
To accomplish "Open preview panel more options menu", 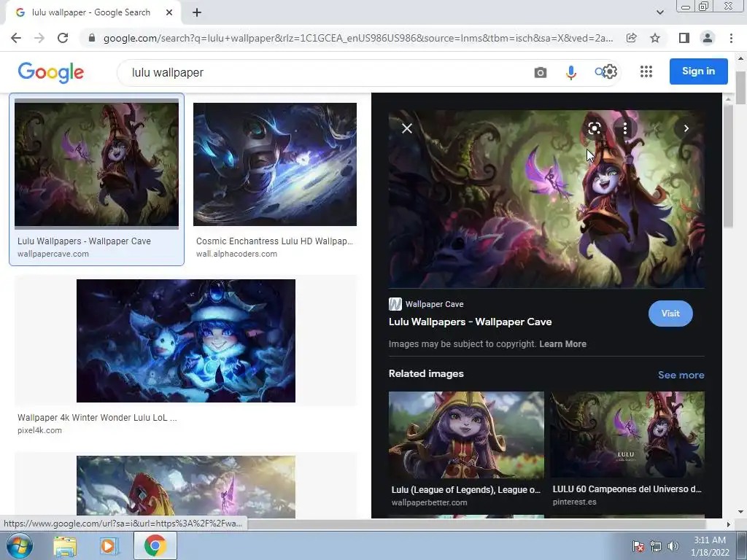I will 625,128.
